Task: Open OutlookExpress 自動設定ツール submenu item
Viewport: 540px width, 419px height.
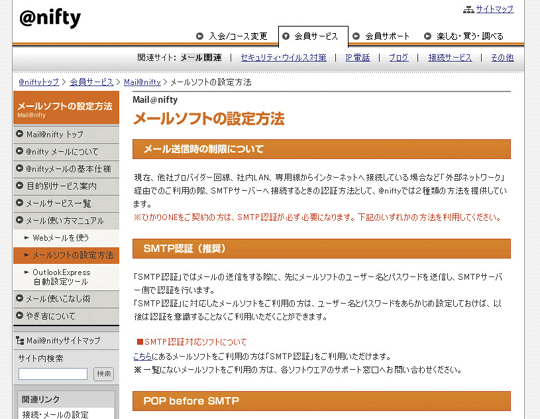Action: pos(66,277)
